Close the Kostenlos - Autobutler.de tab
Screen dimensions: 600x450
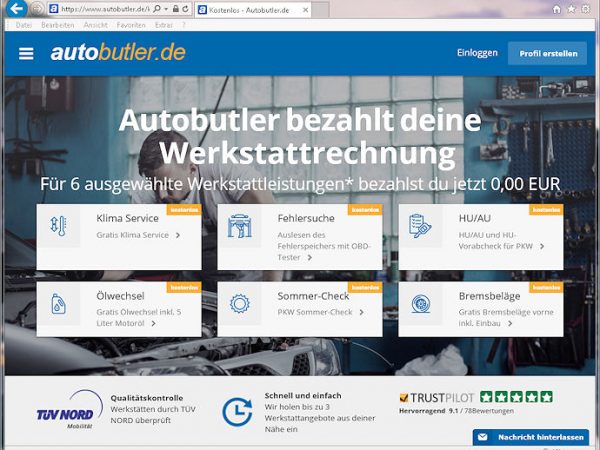[305, 10]
